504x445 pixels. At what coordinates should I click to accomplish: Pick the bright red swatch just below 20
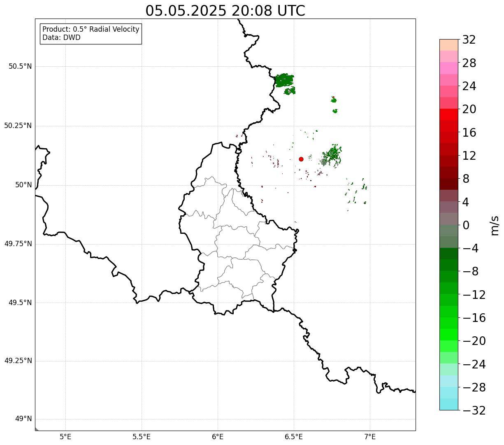[x=449, y=114]
